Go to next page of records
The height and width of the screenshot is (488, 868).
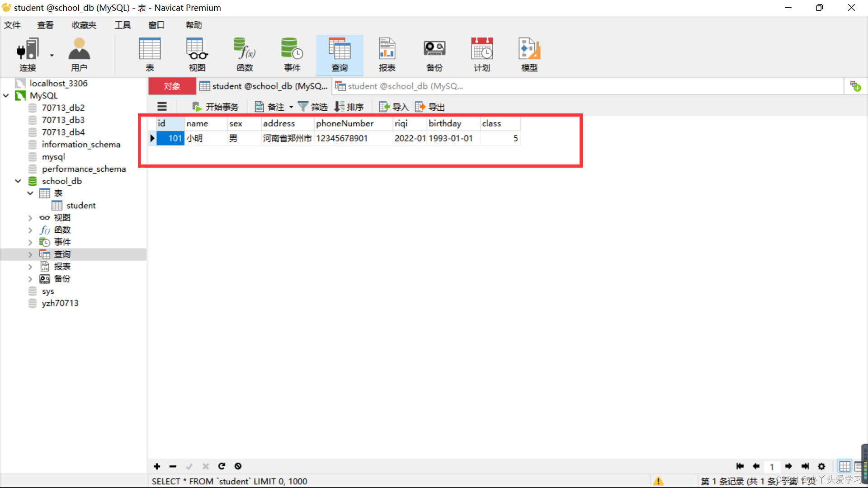pos(788,466)
